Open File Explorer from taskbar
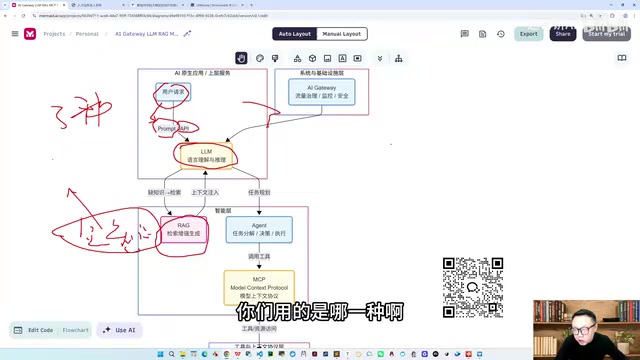This screenshot has width=640, height=360. click(x=182, y=354)
